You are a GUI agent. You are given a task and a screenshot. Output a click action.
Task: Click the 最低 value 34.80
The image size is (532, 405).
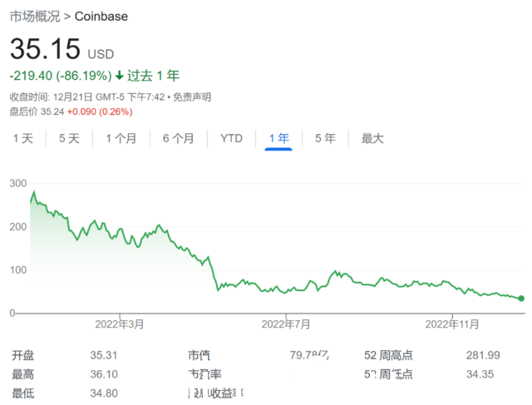coord(104,393)
